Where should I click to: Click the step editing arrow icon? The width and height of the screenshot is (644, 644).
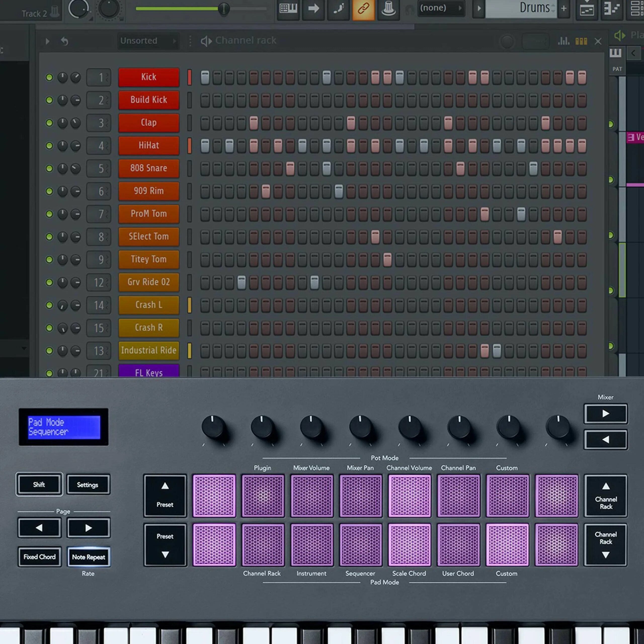click(313, 9)
